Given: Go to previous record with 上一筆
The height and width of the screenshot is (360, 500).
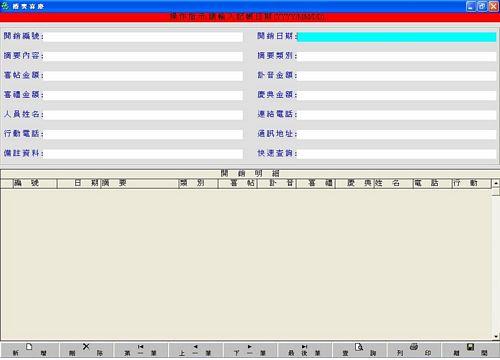Looking at the screenshot, I should pyautogui.click(x=195, y=350).
